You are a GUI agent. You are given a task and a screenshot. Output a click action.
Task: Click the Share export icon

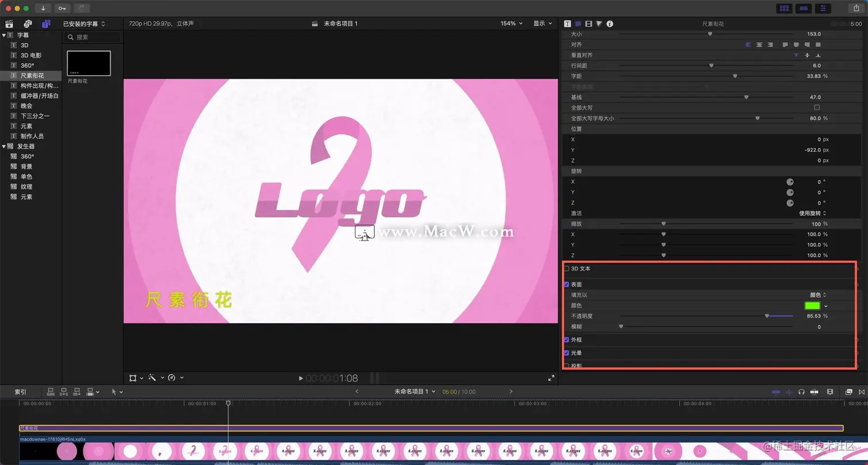[x=857, y=8]
